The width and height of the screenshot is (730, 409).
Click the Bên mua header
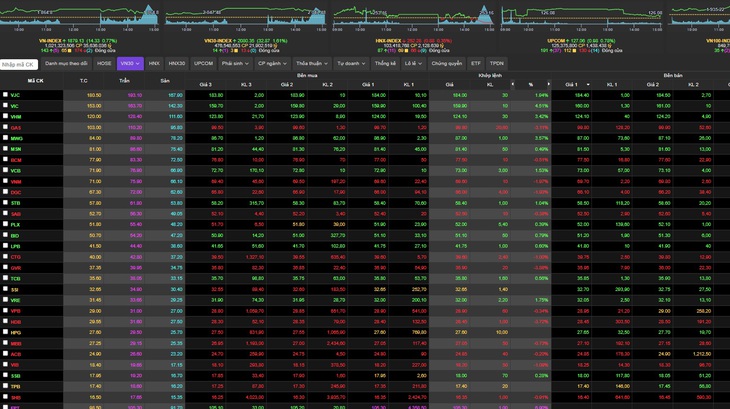coord(307,75)
